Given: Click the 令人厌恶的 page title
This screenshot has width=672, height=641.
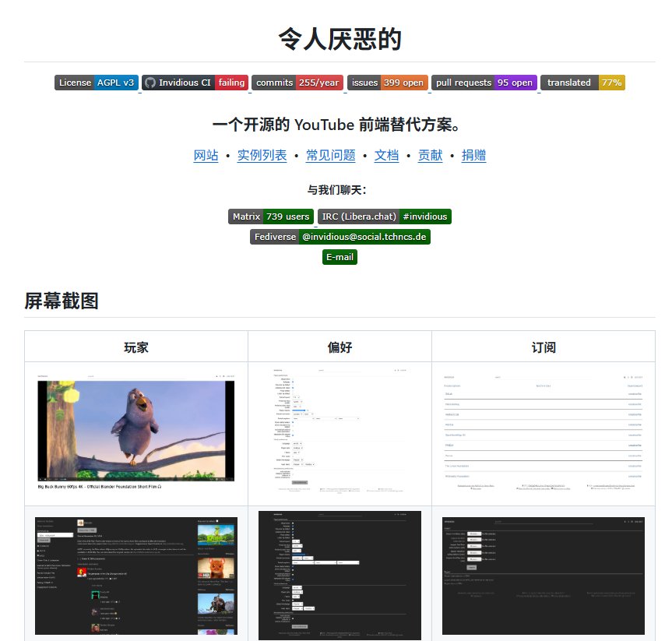Looking at the screenshot, I should coord(340,40).
